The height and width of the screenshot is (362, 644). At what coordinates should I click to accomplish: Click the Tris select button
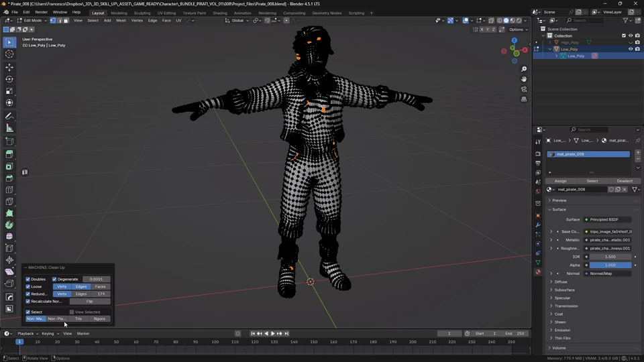coord(78,319)
